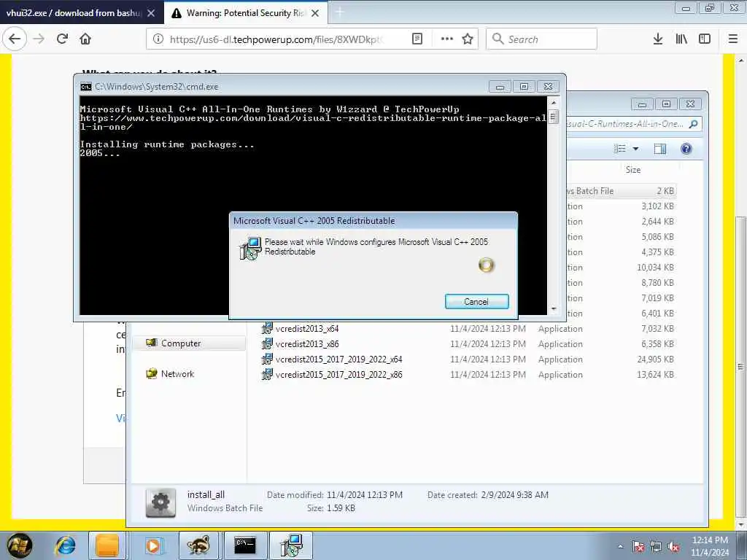Click the Action Center flag tray icon
Image resolution: width=747 pixels, height=560 pixels.
click(638, 547)
